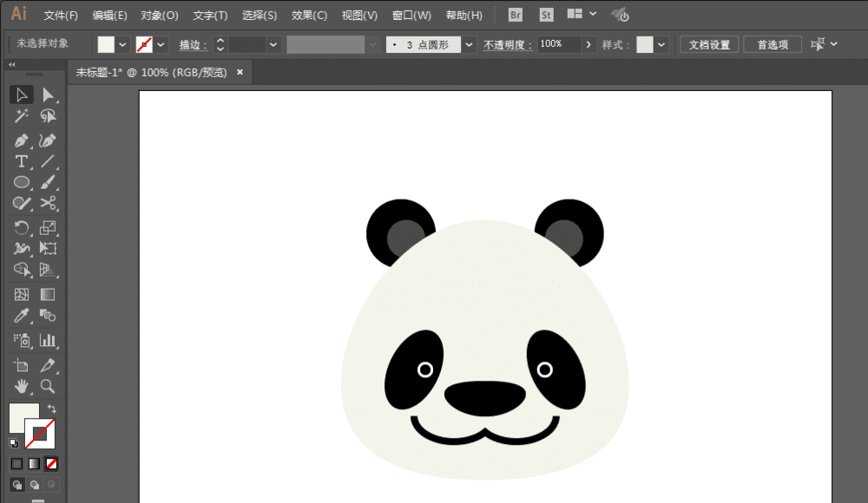Select the Type tool
The height and width of the screenshot is (503, 868).
pos(22,161)
